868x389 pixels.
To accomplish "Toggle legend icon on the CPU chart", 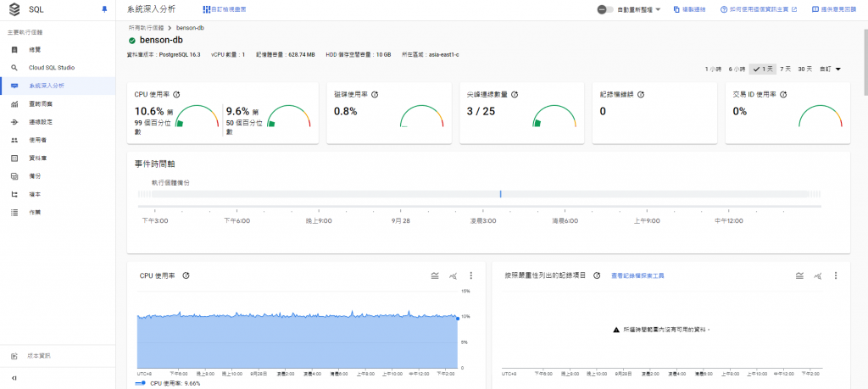I will pyautogui.click(x=435, y=275).
